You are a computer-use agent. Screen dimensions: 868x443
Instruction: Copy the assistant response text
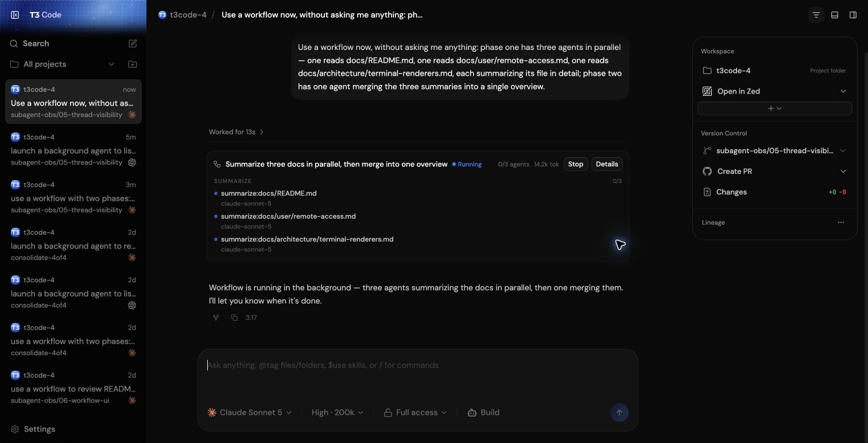point(234,317)
